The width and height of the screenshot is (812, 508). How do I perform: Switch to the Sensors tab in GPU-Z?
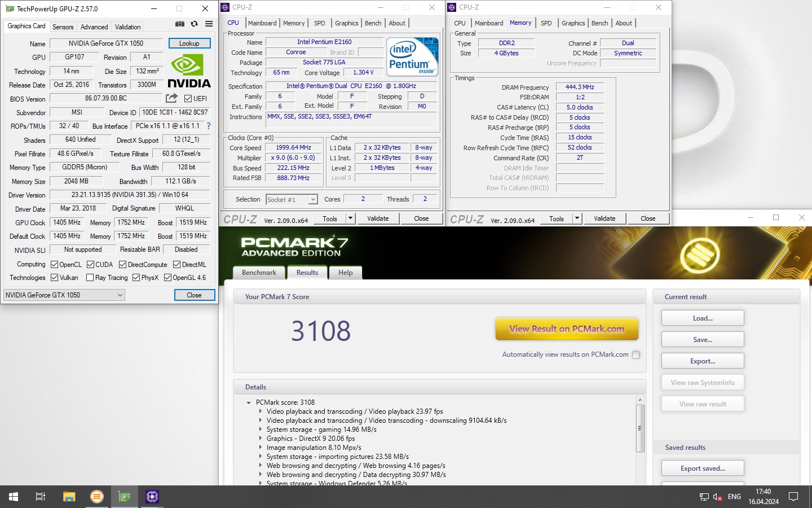pyautogui.click(x=63, y=27)
